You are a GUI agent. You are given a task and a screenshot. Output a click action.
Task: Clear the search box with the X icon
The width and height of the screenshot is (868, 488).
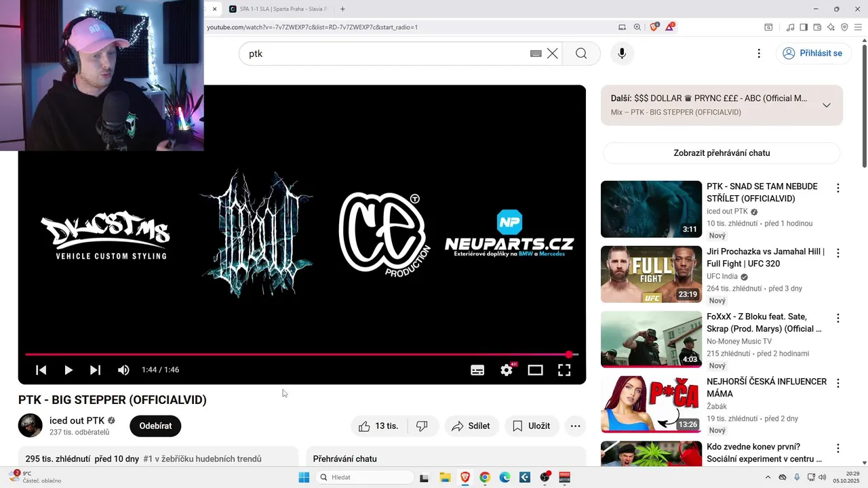[x=553, y=54]
